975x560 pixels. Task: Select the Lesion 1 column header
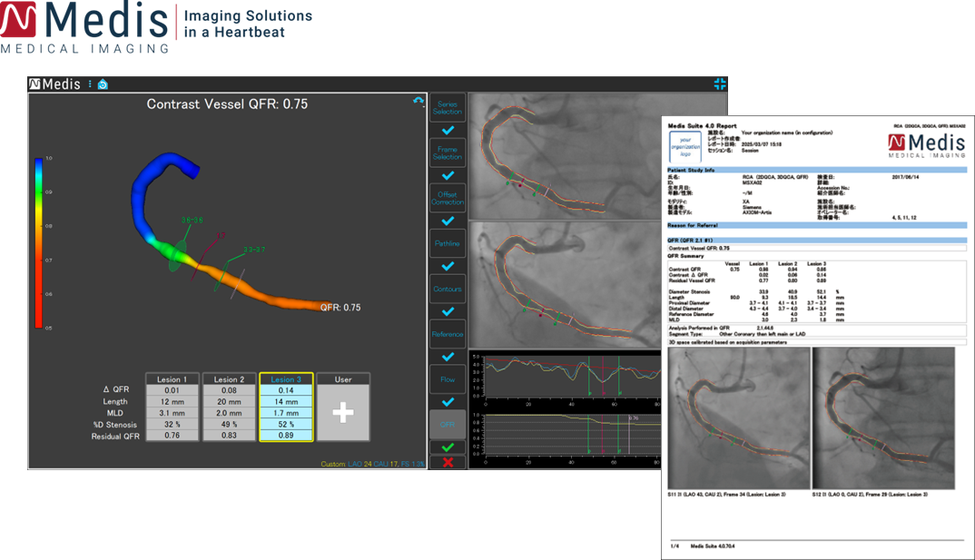coord(172,378)
